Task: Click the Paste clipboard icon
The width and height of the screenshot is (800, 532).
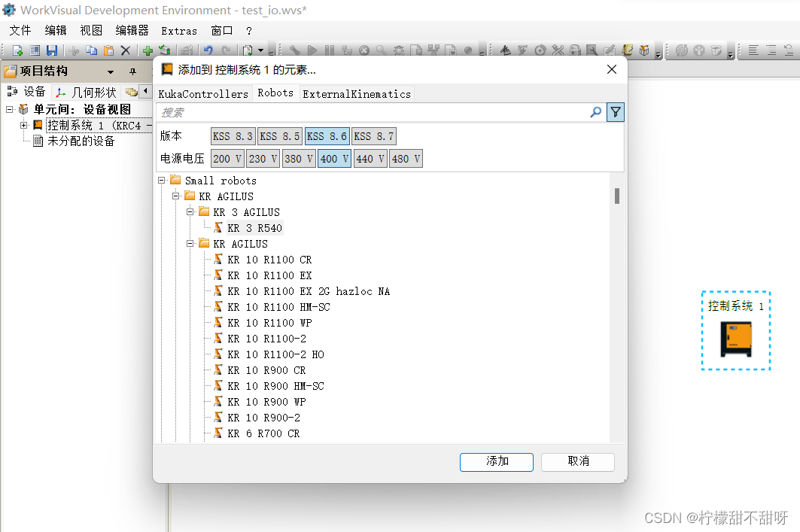Action: pos(108,50)
